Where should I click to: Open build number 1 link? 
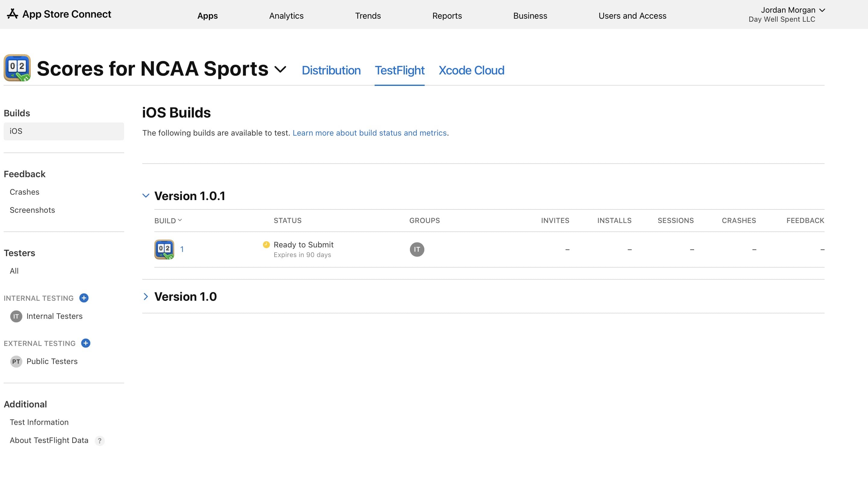point(182,250)
